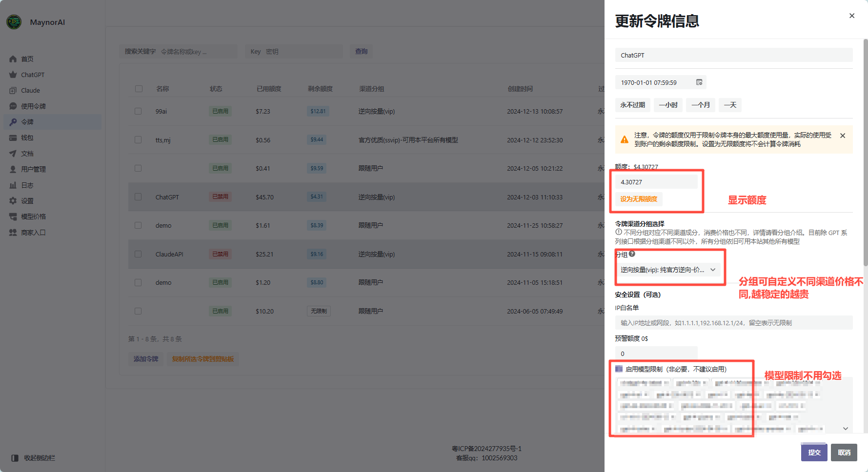The width and height of the screenshot is (868, 472).
Task: Go to 钱包 menu item
Action: point(52,138)
